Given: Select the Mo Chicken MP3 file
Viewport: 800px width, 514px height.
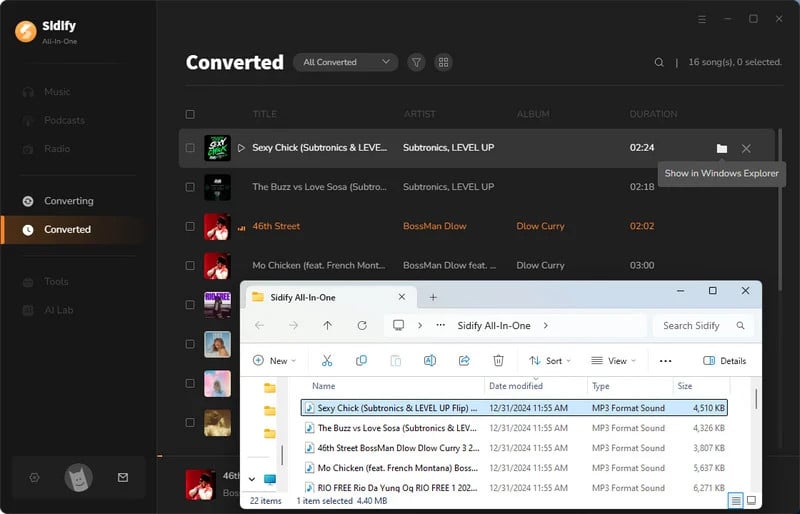Looking at the screenshot, I should tap(514, 468).
